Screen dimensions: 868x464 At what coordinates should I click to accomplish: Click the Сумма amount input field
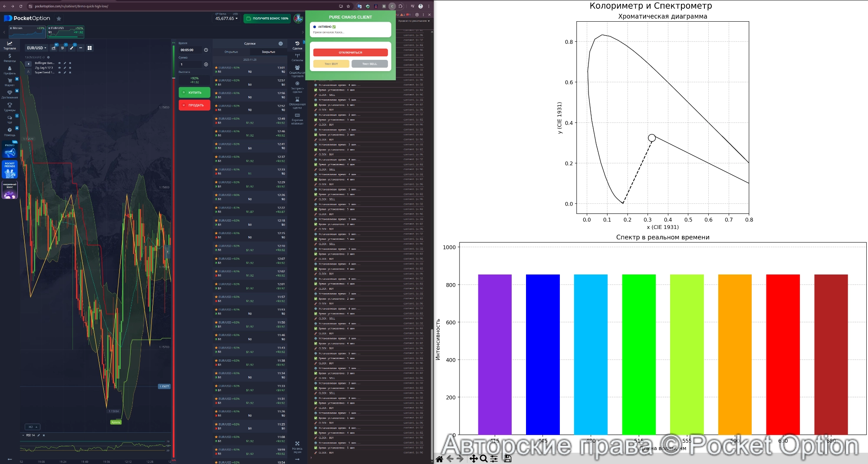pos(191,64)
